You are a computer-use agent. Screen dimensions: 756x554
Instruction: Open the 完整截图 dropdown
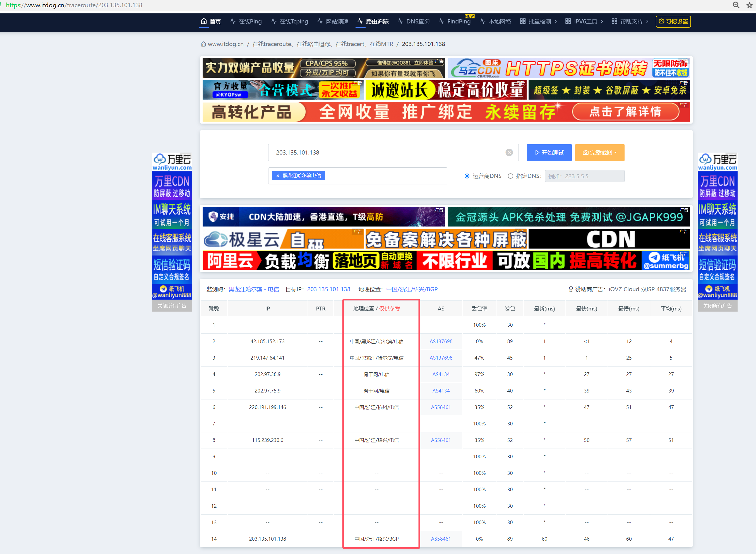pos(599,152)
